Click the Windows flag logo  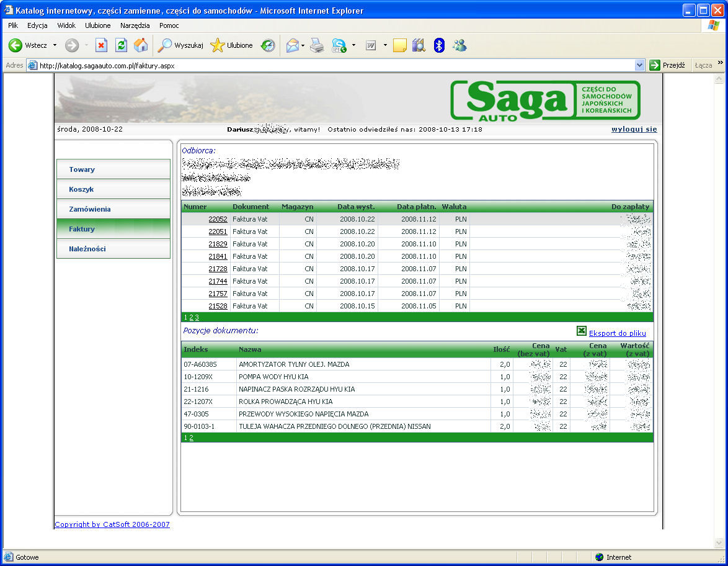tap(714, 25)
